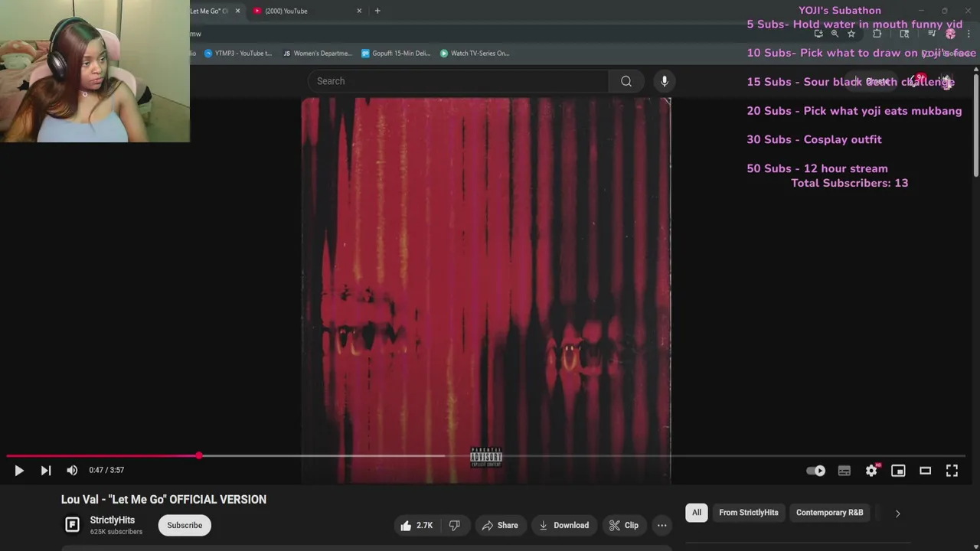Select the From StrictlyHits chip
Image resolution: width=980 pixels, height=551 pixels.
pyautogui.click(x=748, y=513)
